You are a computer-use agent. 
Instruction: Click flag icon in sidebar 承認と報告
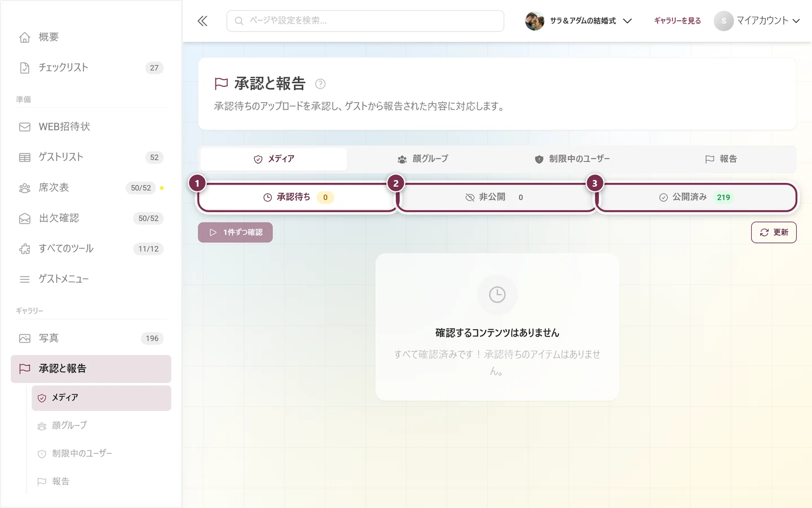(25, 369)
